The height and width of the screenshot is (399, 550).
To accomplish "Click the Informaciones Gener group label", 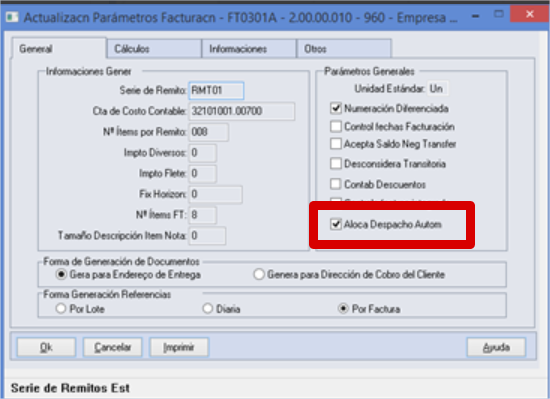I will pyautogui.click(x=88, y=71).
